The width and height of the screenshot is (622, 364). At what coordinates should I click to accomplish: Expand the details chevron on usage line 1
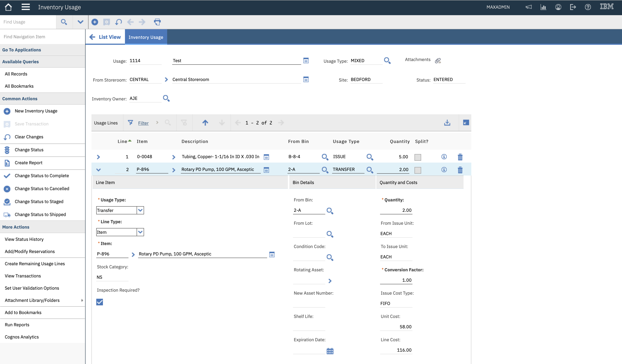pos(98,157)
